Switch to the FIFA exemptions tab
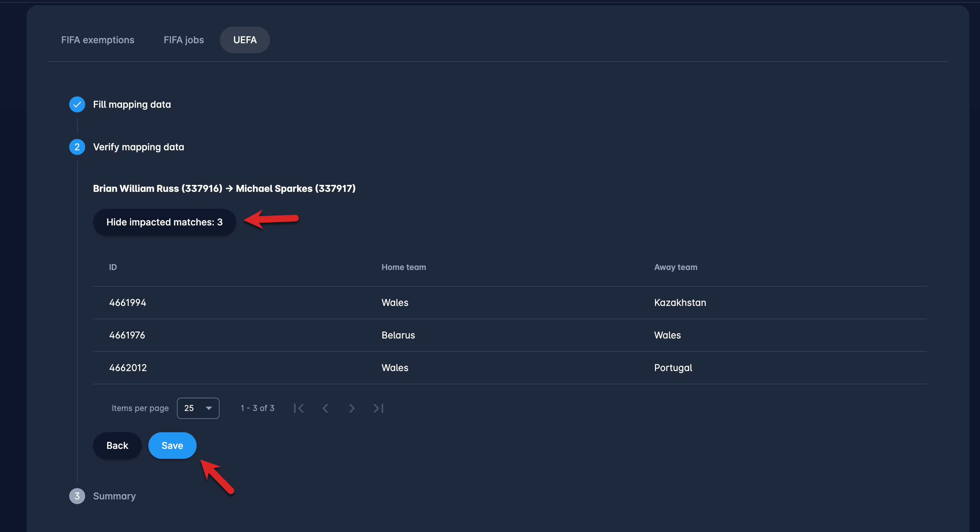Viewport: 980px width, 532px height. point(98,40)
